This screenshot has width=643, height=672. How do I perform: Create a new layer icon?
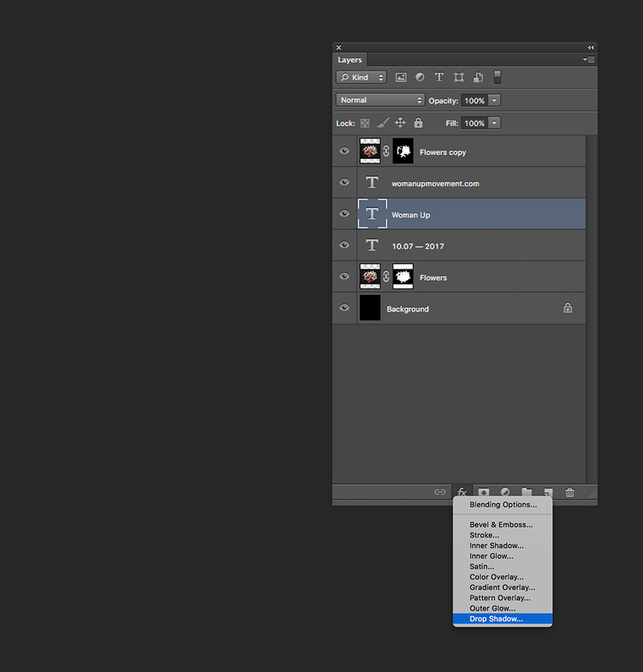548,492
